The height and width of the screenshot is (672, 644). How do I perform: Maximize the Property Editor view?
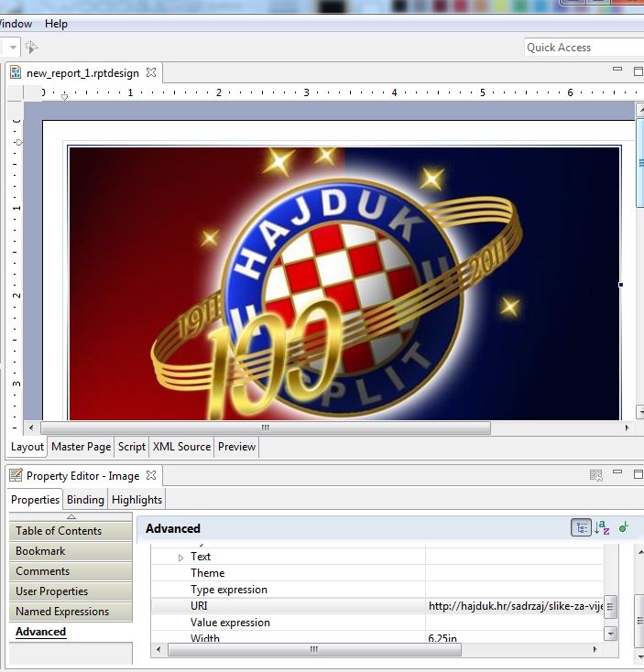638,474
